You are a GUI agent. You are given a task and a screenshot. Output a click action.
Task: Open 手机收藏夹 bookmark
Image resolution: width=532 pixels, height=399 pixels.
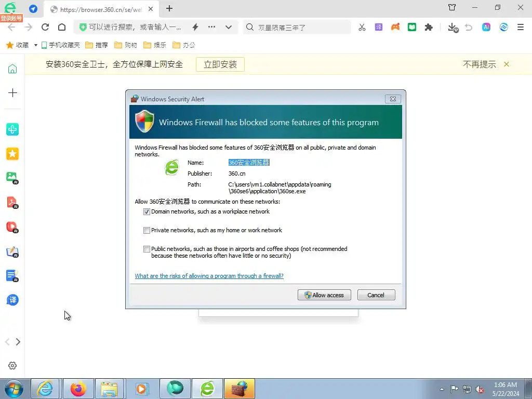(x=60, y=45)
